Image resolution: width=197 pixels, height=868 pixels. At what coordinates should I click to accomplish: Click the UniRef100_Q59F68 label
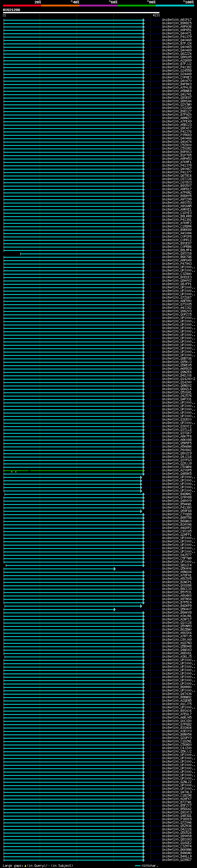pyautogui.click(x=177, y=511)
